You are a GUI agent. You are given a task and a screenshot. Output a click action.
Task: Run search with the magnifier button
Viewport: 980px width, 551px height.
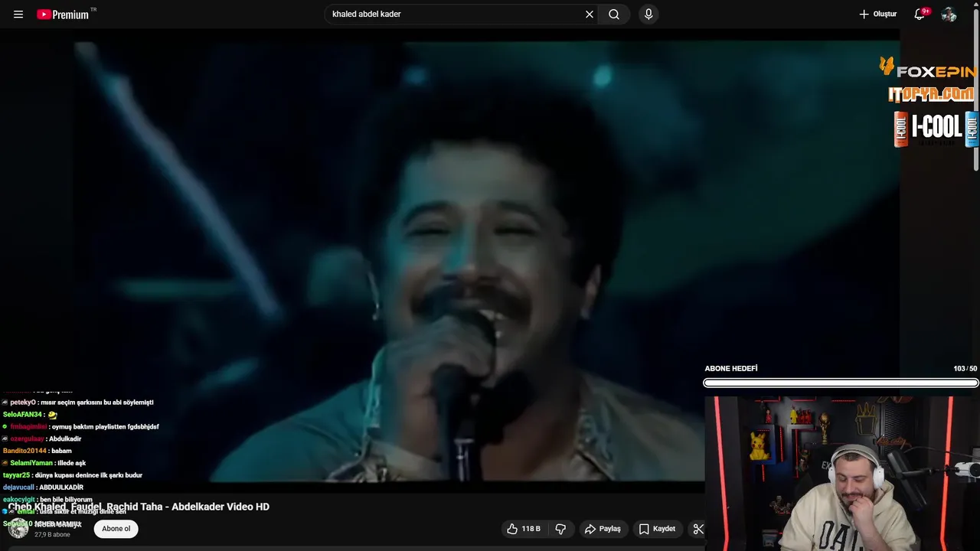pos(614,15)
